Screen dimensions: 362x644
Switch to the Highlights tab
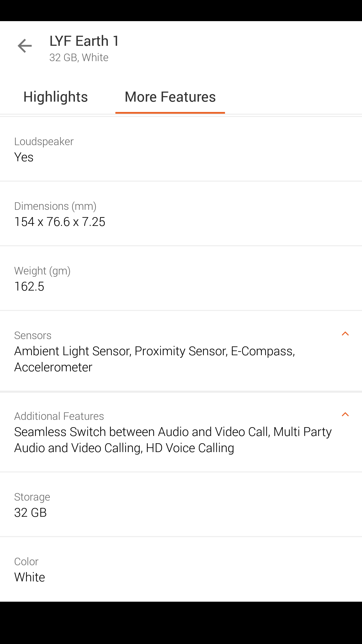click(x=56, y=97)
